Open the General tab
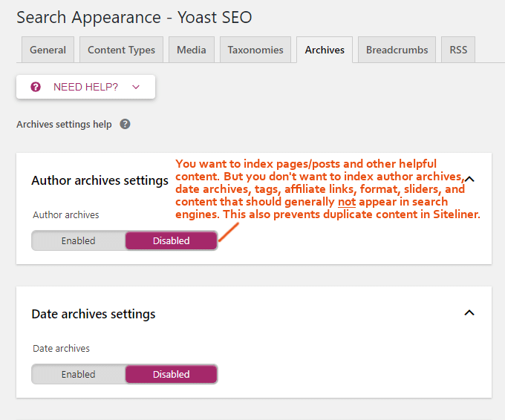The image size is (505, 420). click(48, 50)
